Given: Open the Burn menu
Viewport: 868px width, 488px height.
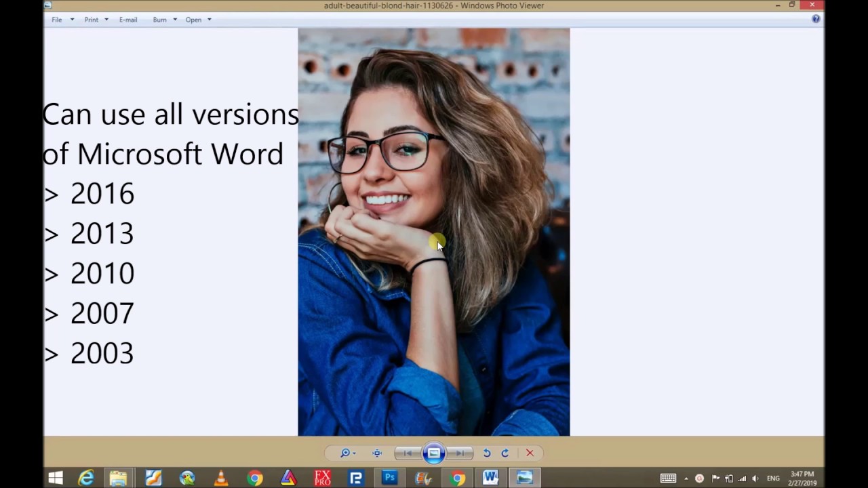Looking at the screenshot, I should tap(159, 20).
